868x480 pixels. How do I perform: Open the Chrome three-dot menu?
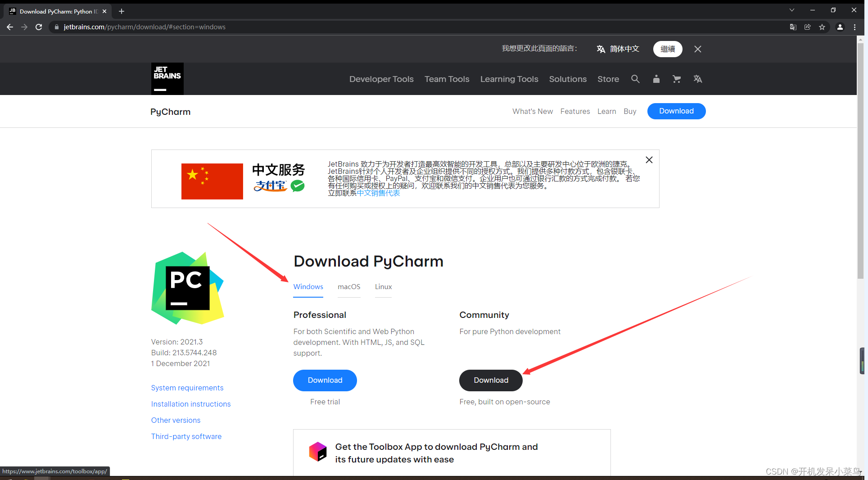[x=854, y=27]
